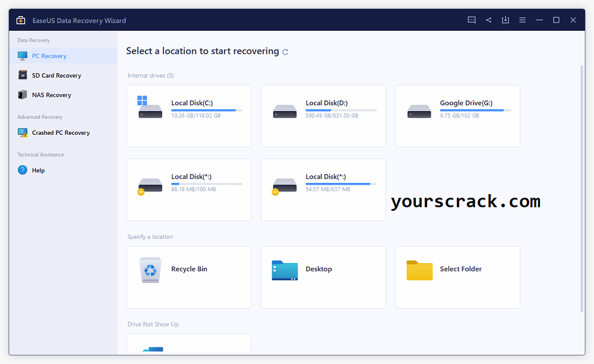Viewport: 594px width, 364px height.
Task: Click the Local Disk(C:) usage bar
Action: 207,110
